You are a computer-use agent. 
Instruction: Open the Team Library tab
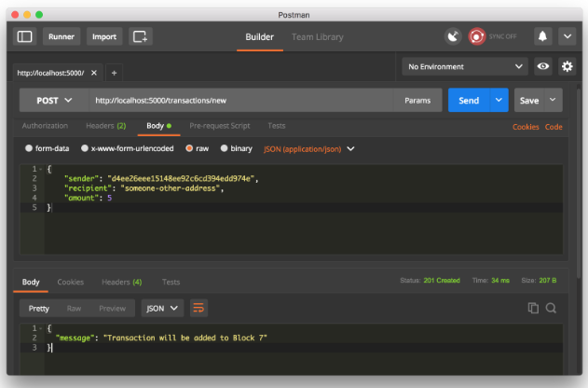tap(317, 36)
